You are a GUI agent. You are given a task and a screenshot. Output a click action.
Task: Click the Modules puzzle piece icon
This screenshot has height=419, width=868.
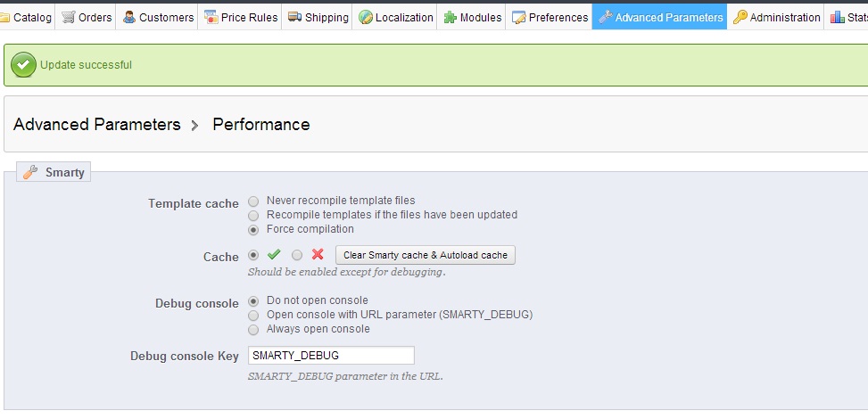point(451,17)
